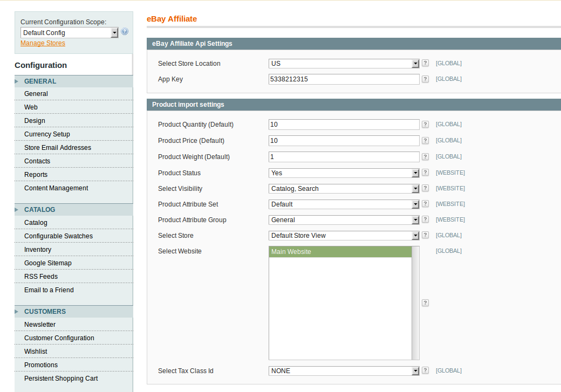The width and height of the screenshot is (561, 392).
Task: Open Customer Configuration in sidebar
Action: click(59, 338)
